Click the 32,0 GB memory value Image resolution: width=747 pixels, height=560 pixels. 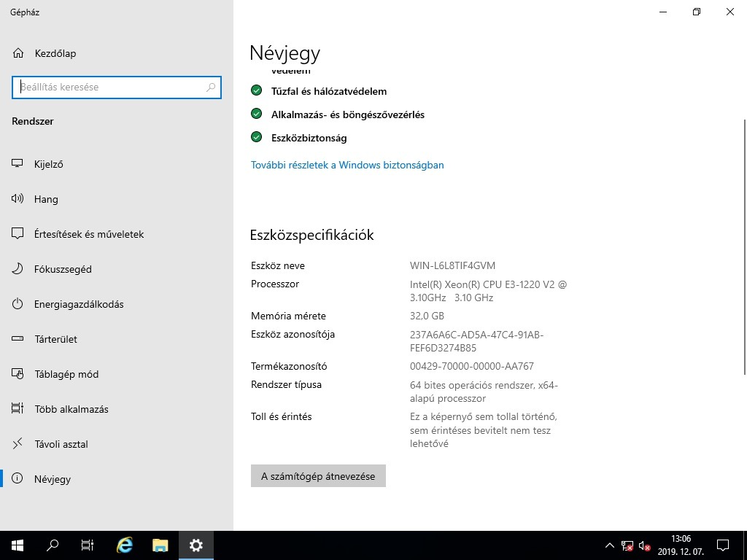pyautogui.click(x=427, y=316)
